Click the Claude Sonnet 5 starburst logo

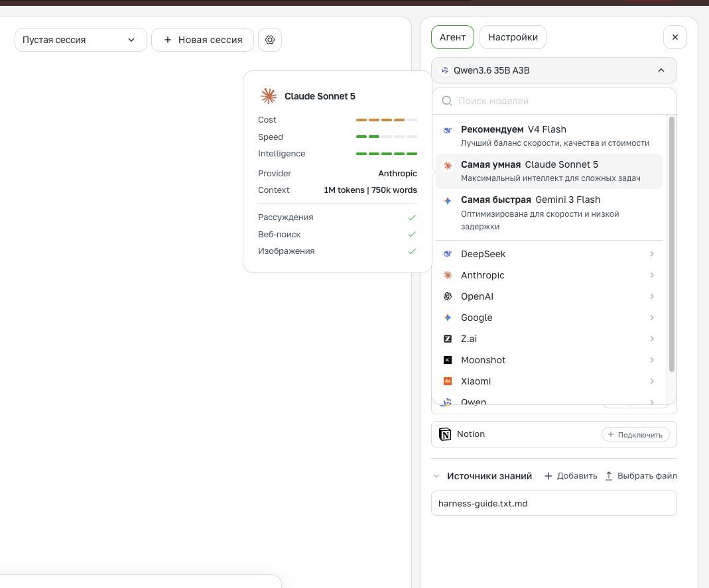(269, 96)
